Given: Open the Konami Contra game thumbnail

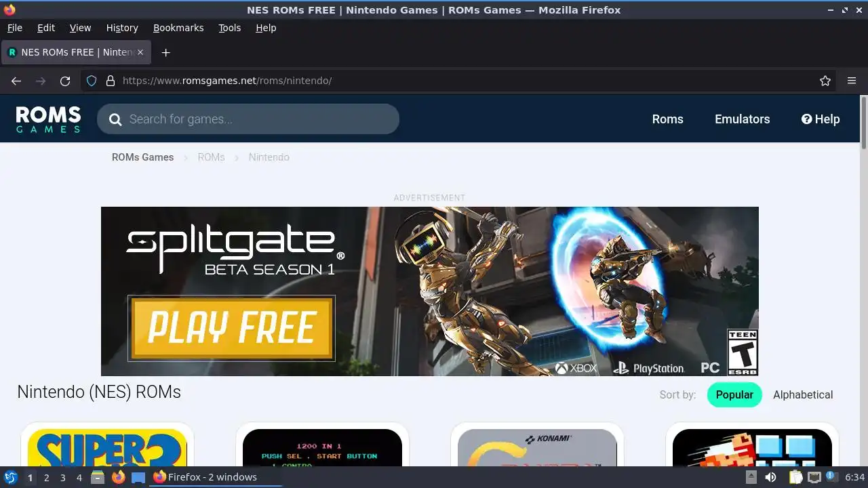Looking at the screenshot, I should click(x=537, y=447).
